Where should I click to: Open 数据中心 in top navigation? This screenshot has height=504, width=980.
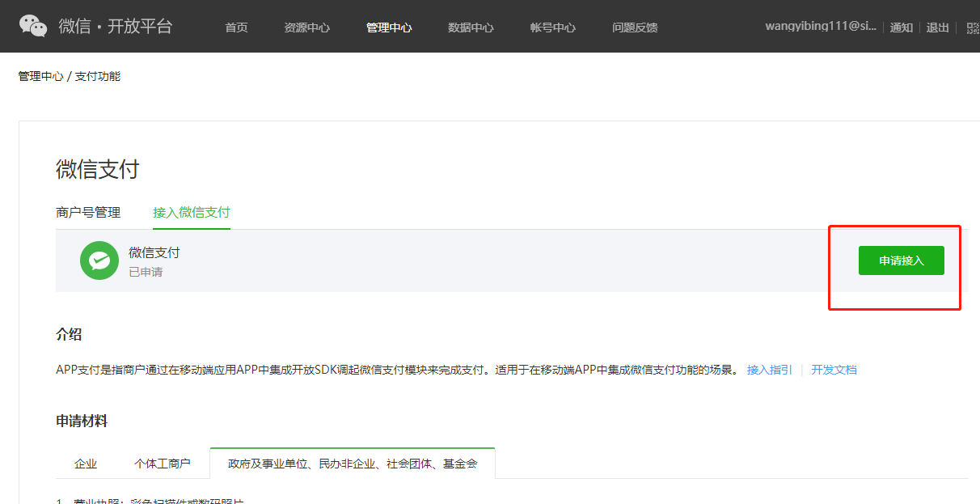471,28
